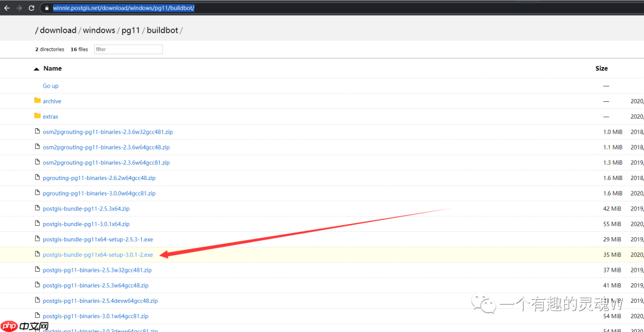Click the '2 directories' count text

click(49, 49)
